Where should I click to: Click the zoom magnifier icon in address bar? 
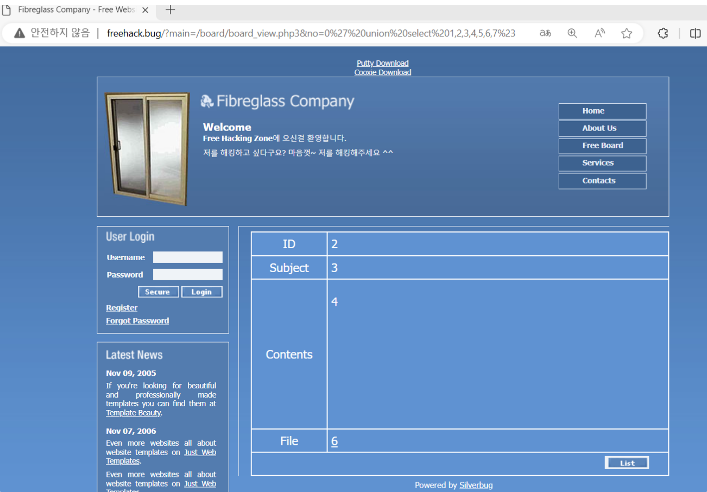[573, 33]
